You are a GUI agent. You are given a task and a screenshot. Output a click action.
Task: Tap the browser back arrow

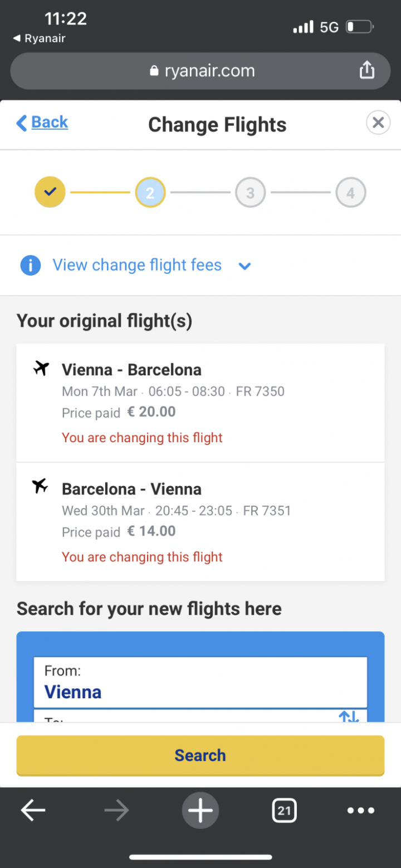33,811
